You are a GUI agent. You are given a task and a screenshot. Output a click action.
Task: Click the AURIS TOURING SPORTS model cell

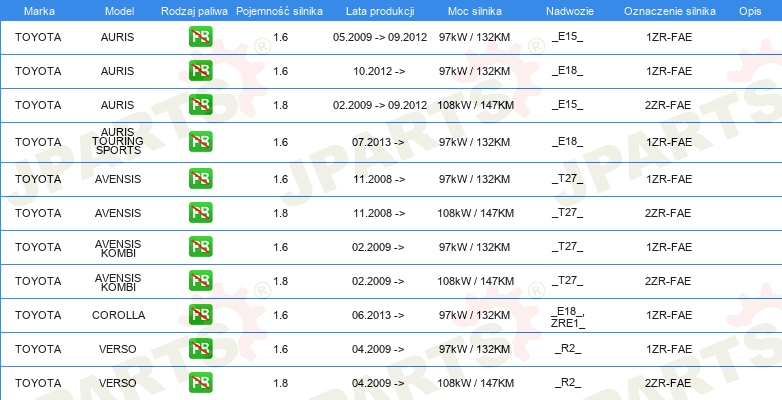[118, 141]
